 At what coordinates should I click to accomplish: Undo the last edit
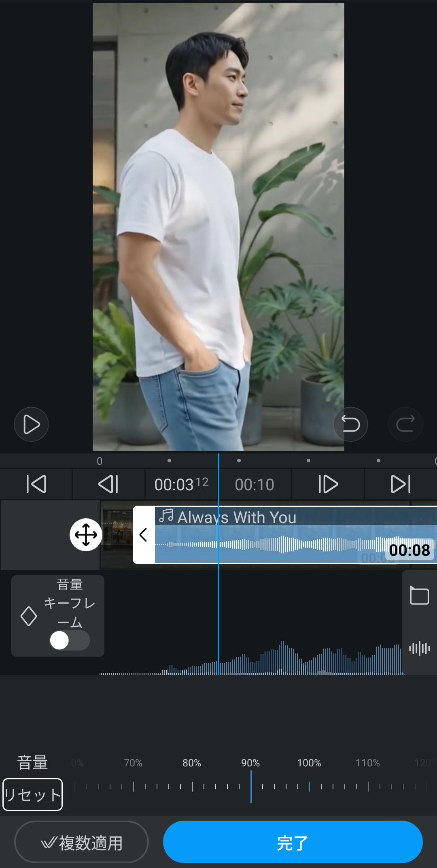pyautogui.click(x=350, y=424)
